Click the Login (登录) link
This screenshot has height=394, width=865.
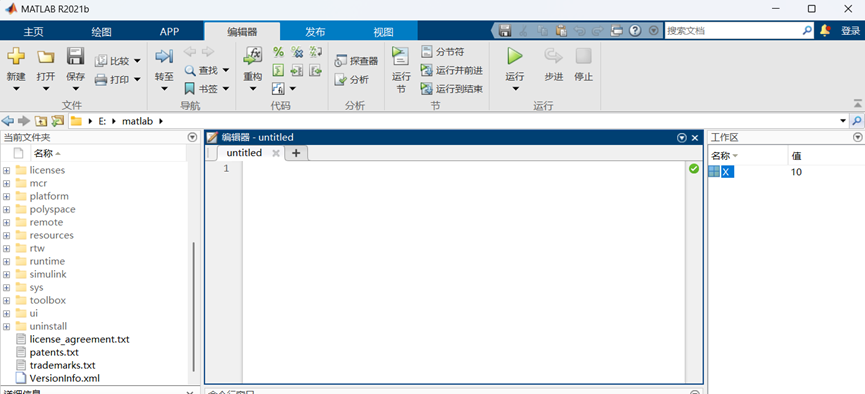(850, 31)
